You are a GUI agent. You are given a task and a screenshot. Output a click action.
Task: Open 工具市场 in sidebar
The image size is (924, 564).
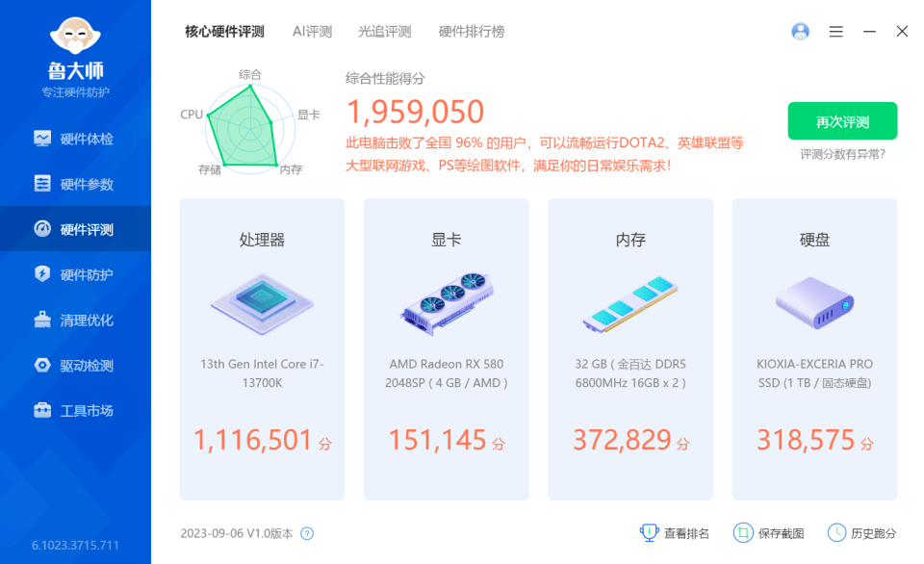(75, 410)
